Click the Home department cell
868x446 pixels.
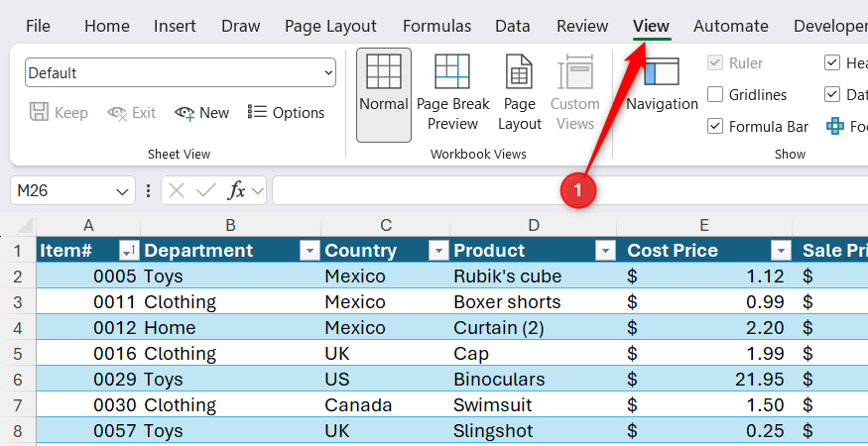point(231,328)
